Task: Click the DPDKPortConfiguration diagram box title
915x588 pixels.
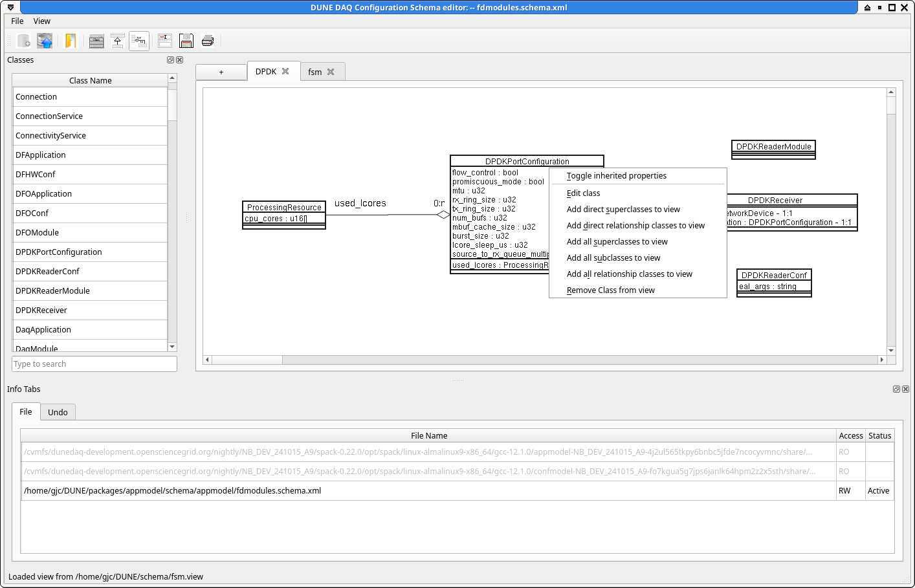Action: click(x=527, y=162)
